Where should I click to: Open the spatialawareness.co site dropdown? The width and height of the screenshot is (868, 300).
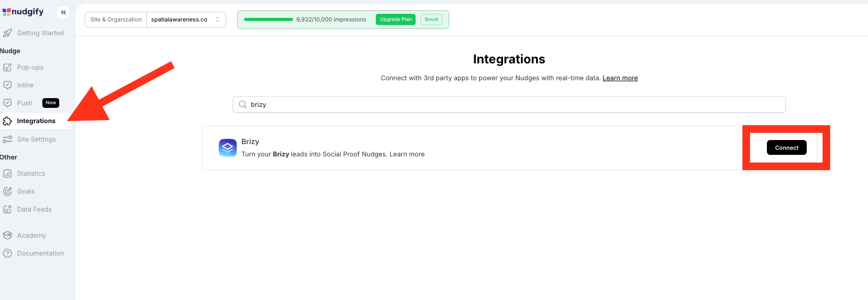pos(186,19)
